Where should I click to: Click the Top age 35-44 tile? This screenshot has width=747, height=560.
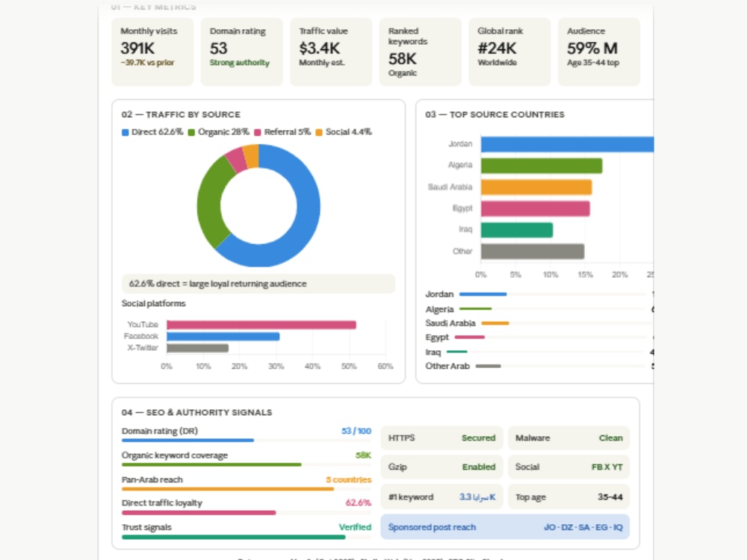click(x=568, y=497)
